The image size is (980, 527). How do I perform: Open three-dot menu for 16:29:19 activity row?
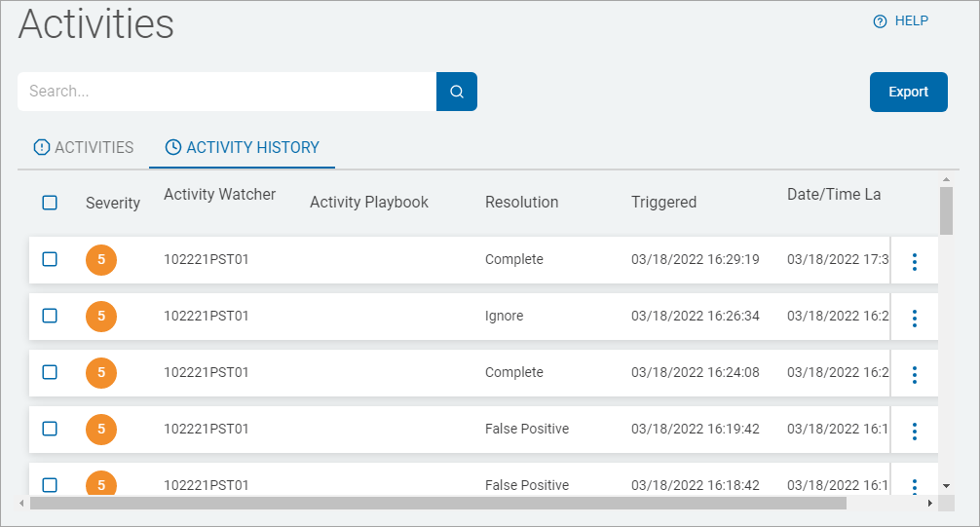914,261
